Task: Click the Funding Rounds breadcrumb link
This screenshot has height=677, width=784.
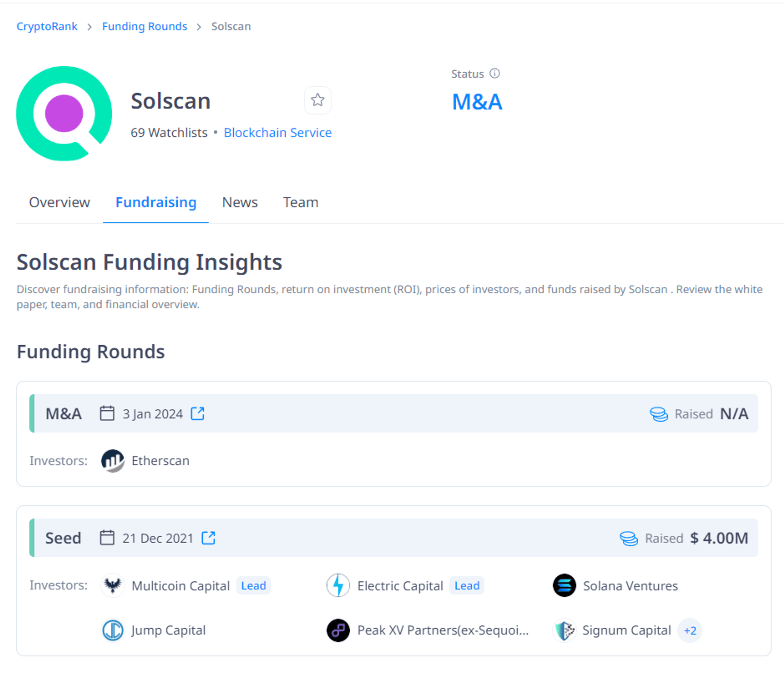Action: (144, 26)
